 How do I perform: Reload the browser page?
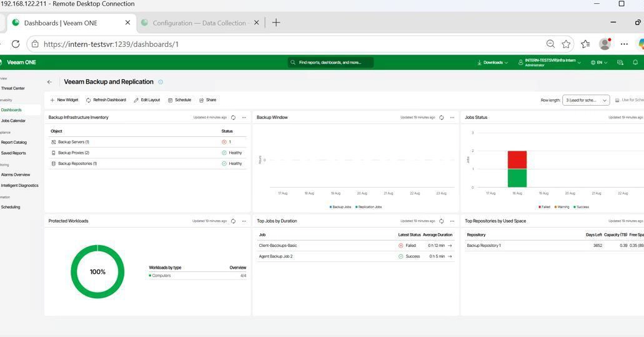16,44
